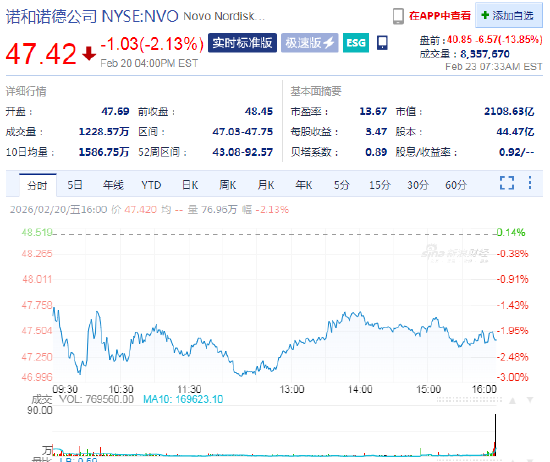Click the 市值 value 2108.63亿

click(509, 112)
